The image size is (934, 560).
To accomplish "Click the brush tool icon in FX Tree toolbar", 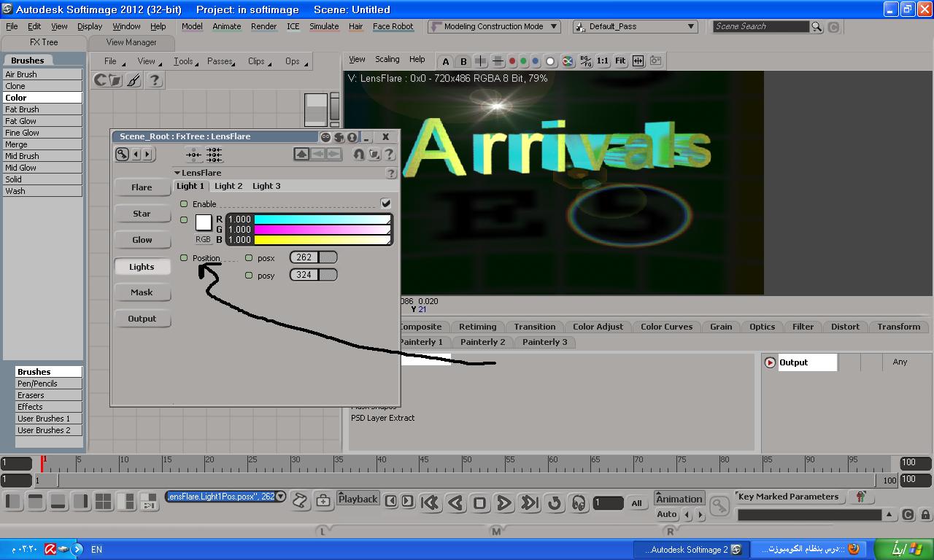I will [134, 80].
